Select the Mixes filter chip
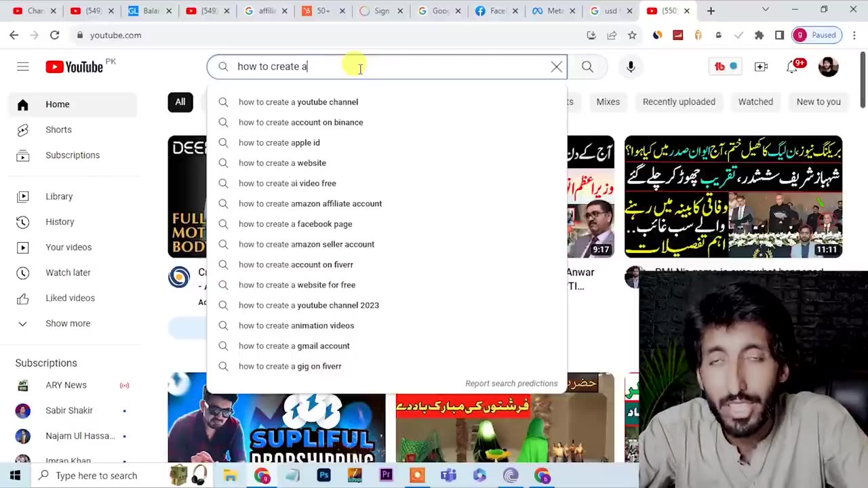The width and height of the screenshot is (868, 488). pos(608,102)
